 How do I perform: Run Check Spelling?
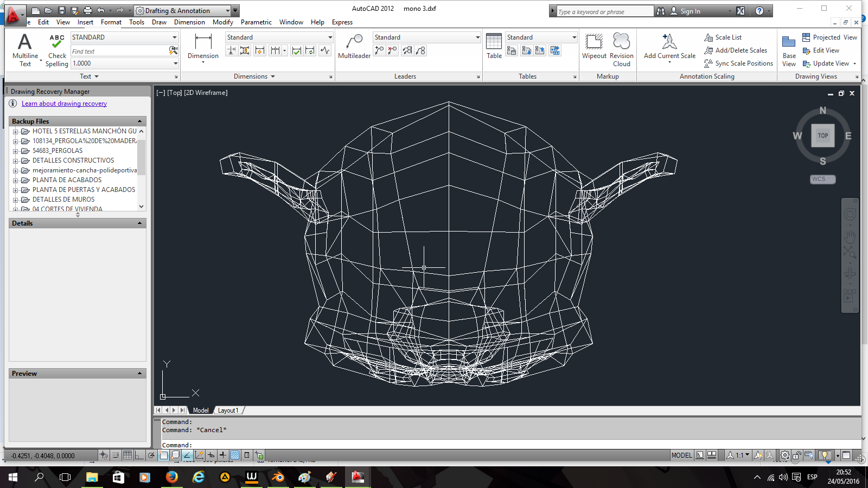point(57,50)
